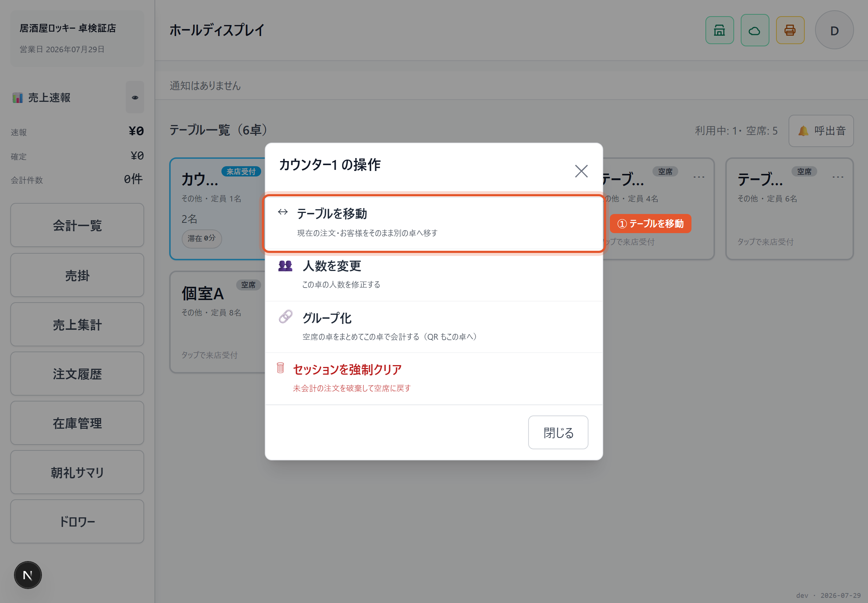The height and width of the screenshot is (603, 868).
Task: Click 居酒屋ロッキー 卓検証店 store name
Action: 68,28
